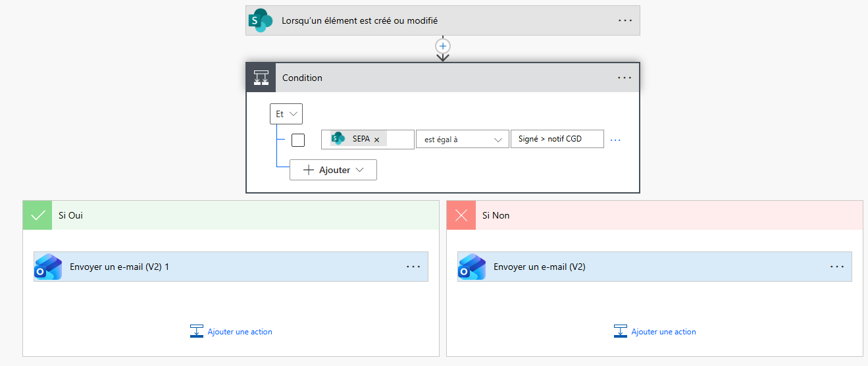Screen dimensions: 868x366
Task: Click the SEPA token input field
Action: coord(368,139)
